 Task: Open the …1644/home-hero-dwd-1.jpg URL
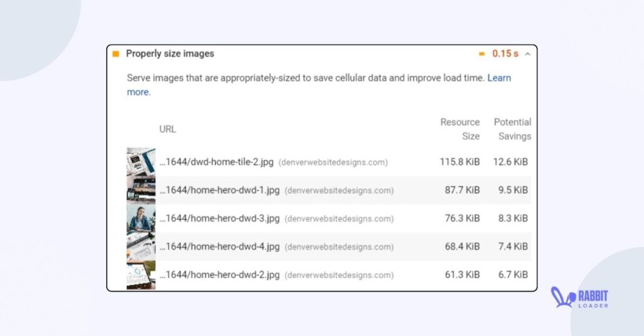click(x=219, y=190)
